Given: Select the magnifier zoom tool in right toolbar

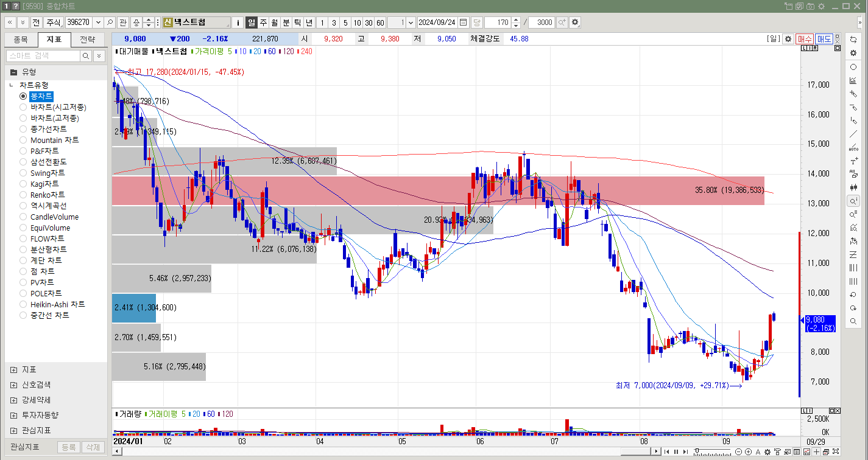Looking at the screenshot, I should 853,321.
